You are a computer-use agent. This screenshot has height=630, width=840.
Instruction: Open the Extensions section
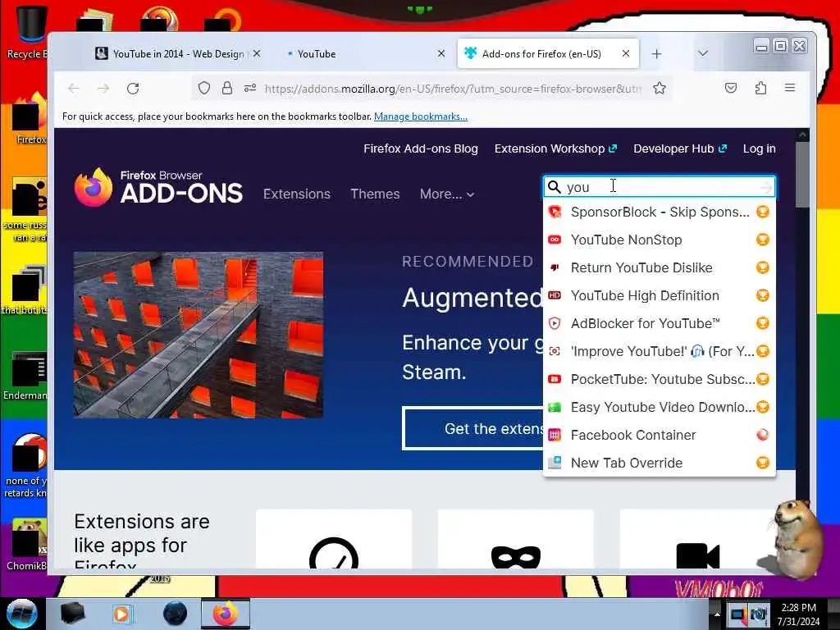pyautogui.click(x=297, y=194)
